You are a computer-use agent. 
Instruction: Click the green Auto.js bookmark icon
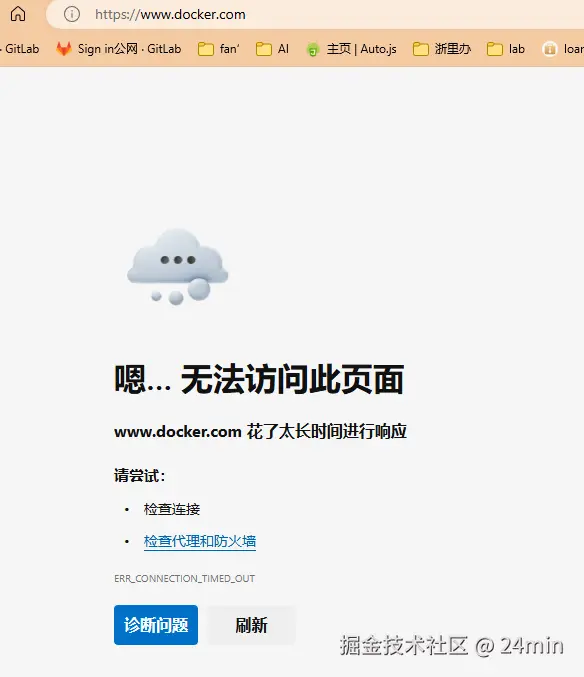point(313,50)
